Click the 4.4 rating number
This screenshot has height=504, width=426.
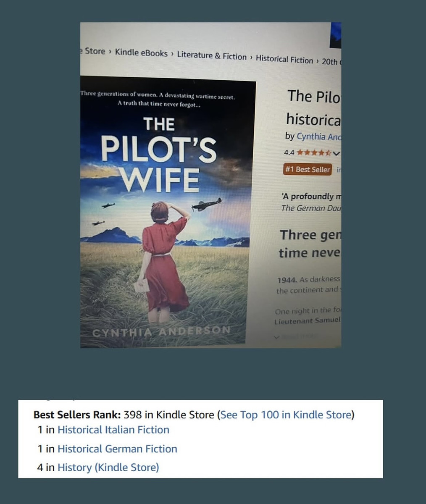289,153
